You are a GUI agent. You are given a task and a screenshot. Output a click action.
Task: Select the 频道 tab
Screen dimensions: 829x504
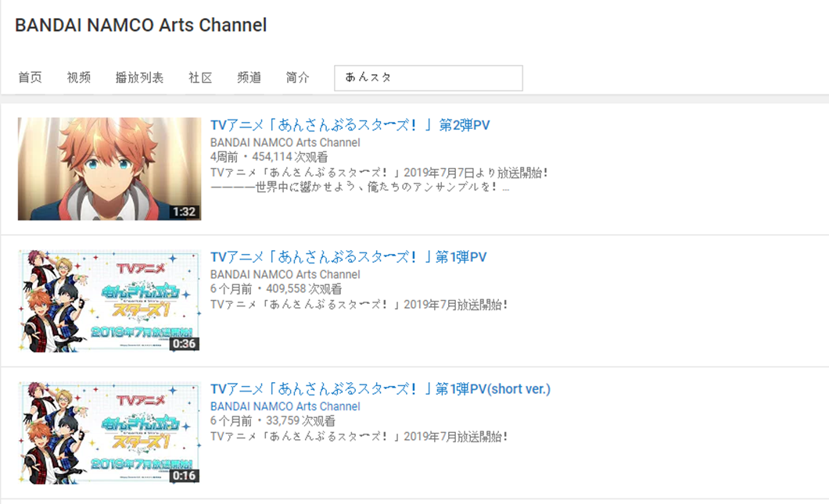coord(249,77)
